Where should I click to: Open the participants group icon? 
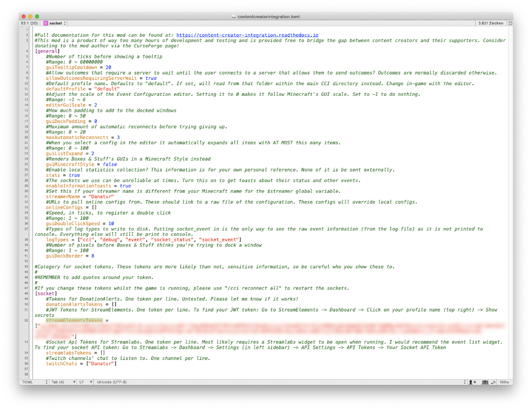coord(485,382)
